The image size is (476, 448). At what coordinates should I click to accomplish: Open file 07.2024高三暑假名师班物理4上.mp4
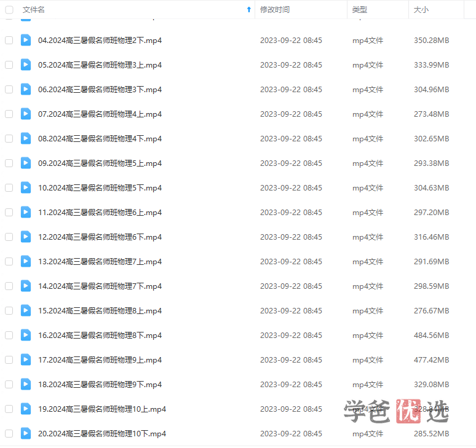tap(100, 114)
